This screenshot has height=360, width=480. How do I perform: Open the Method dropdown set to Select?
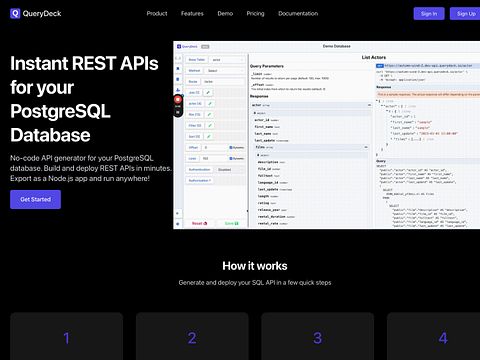coord(225,71)
